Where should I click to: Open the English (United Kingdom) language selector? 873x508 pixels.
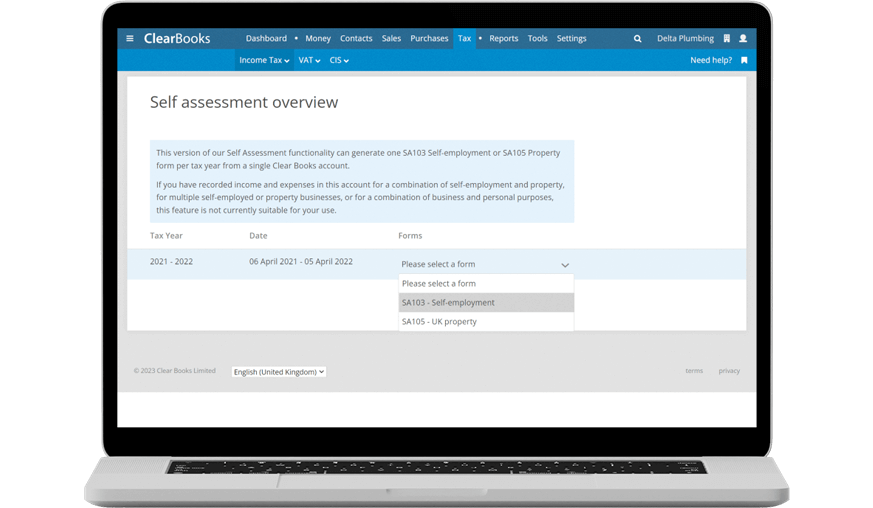click(x=279, y=372)
